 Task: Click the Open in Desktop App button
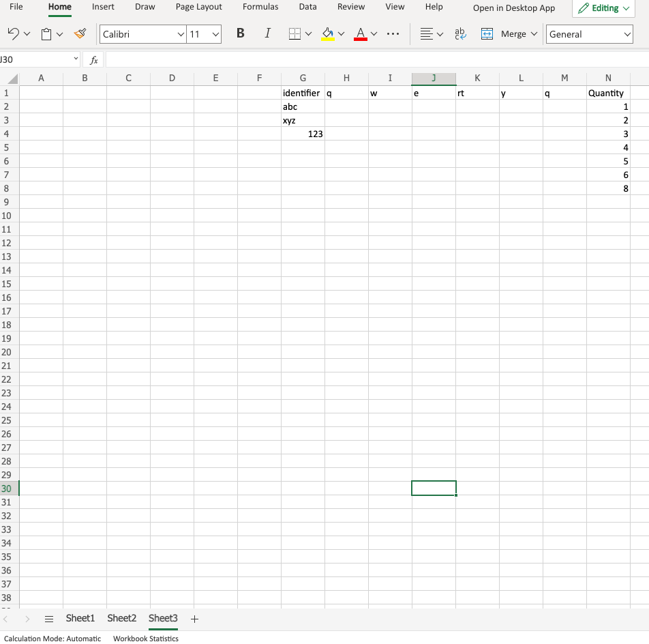click(x=513, y=9)
